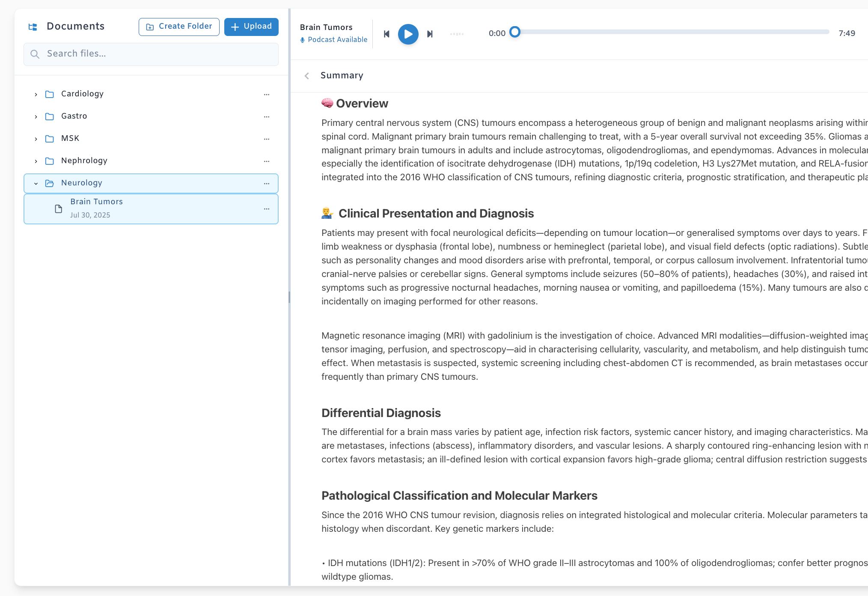Open the Brain Tumors file in tree

(x=151, y=209)
